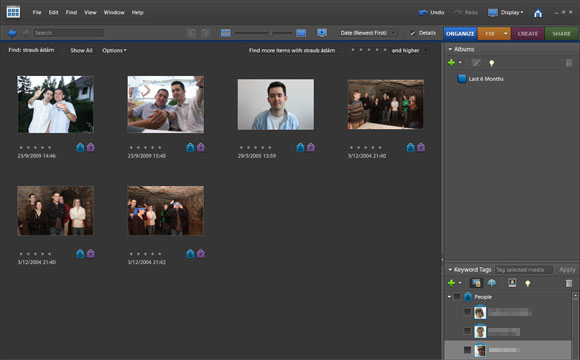Toggle the Details checkbox
Image resolution: width=580 pixels, height=360 pixels.
(412, 33)
